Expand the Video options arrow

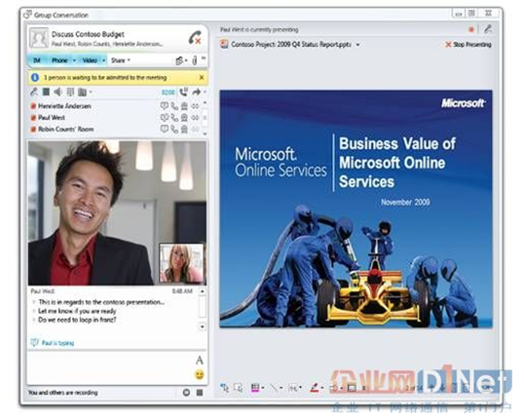103,60
